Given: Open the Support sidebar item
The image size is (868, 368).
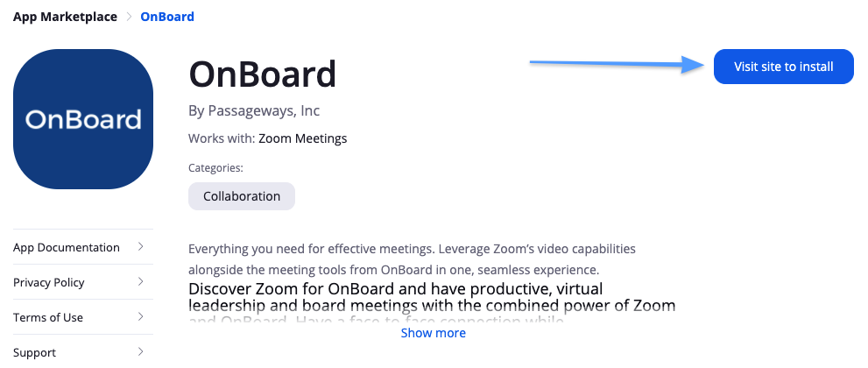Looking at the screenshot, I should tap(35, 352).
